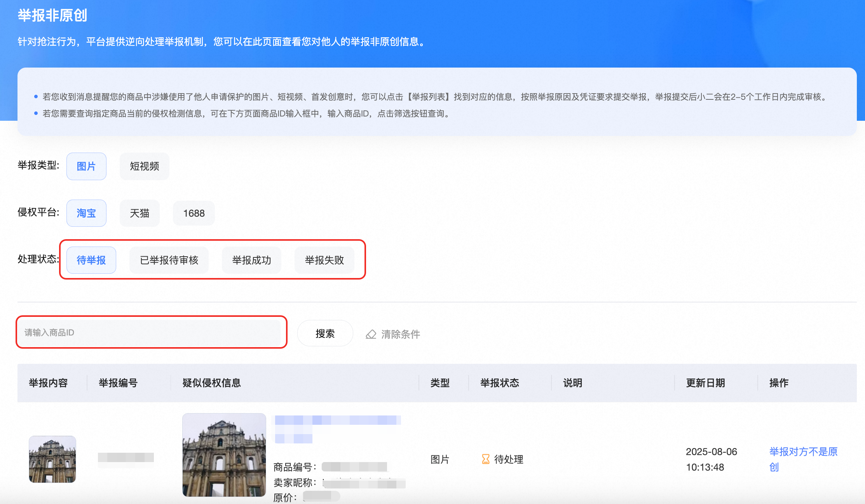Click the 侵权平台 label
This screenshot has height=504, width=865.
[38, 212]
